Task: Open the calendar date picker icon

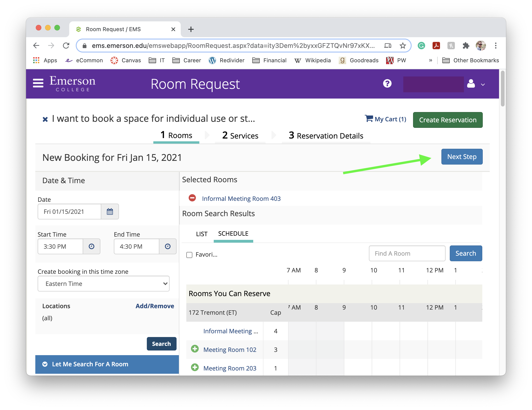Action: click(110, 212)
